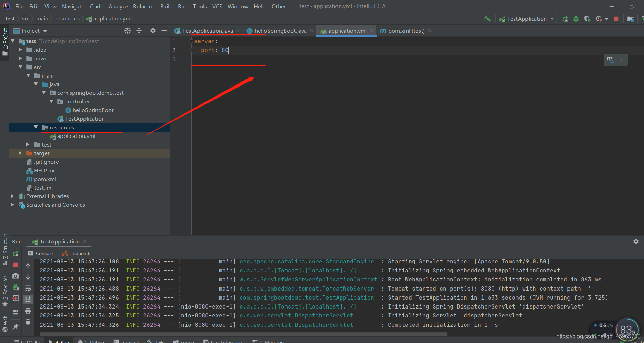The width and height of the screenshot is (644, 343).
Task: Start debugging with the bug icon
Action: pyautogui.click(x=576, y=19)
